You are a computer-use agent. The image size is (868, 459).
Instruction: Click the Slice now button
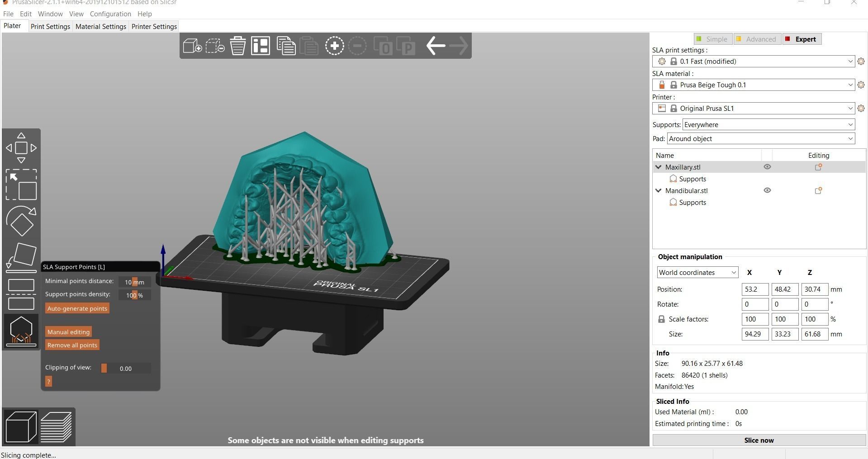(x=759, y=440)
